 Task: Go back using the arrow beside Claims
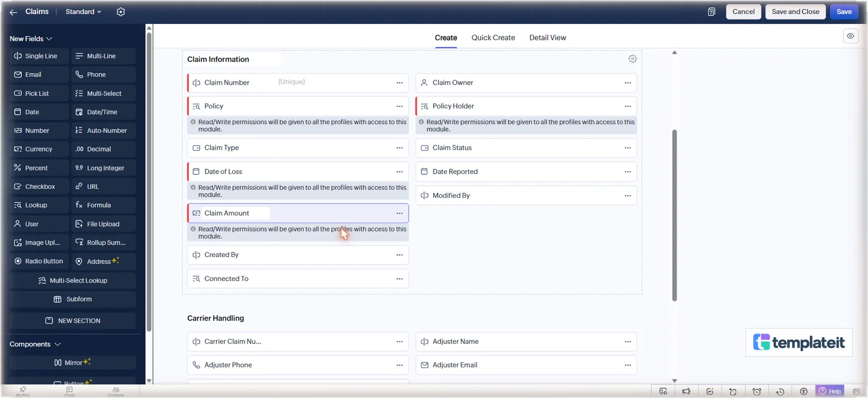[14, 12]
